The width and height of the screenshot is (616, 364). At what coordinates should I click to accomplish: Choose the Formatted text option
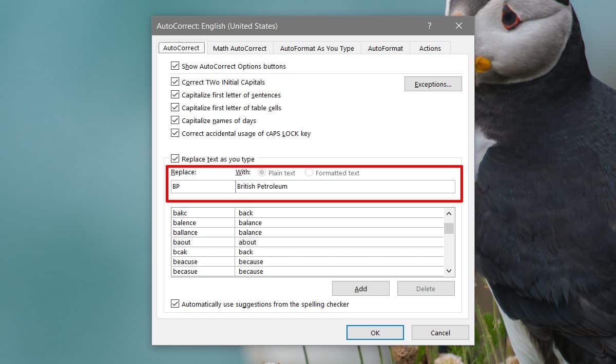(x=309, y=173)
